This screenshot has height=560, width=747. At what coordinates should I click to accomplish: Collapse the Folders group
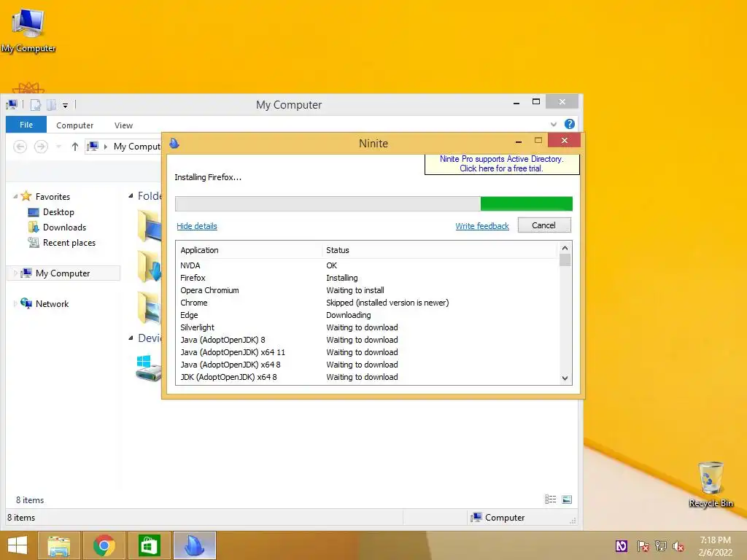(131, 195)
